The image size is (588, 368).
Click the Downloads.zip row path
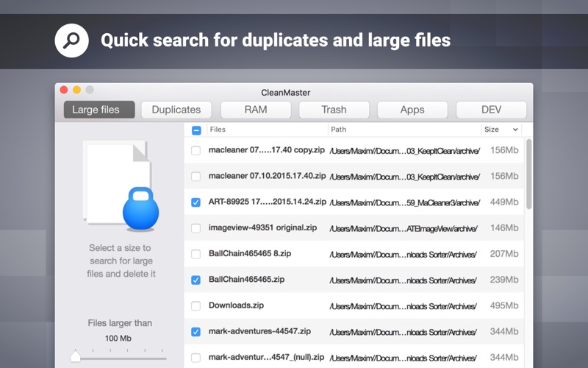(x=403, y=306)
